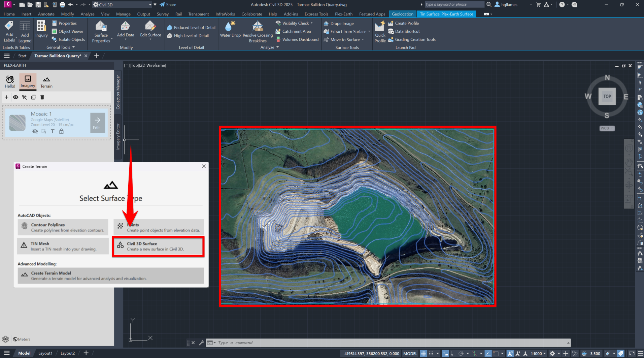Toggle ortho mode in status bar
This screenshot has height=358, width=644.
coord(453,354)
